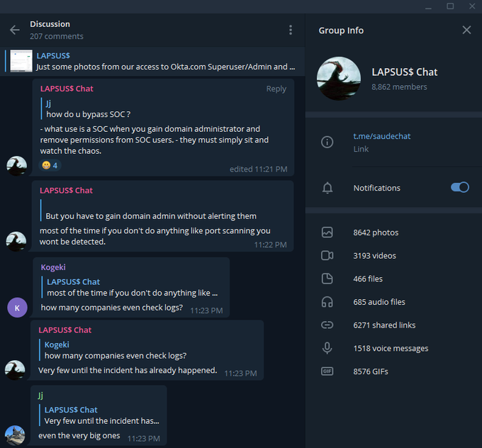Open the video camera icon for 3193 videos
Screen dimensions: 482x448
tap(327, 255)
